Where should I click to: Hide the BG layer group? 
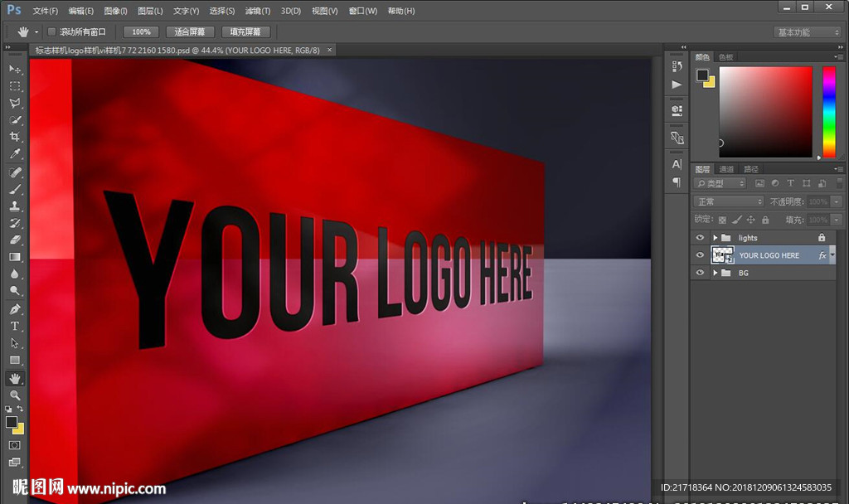point(700,273)
